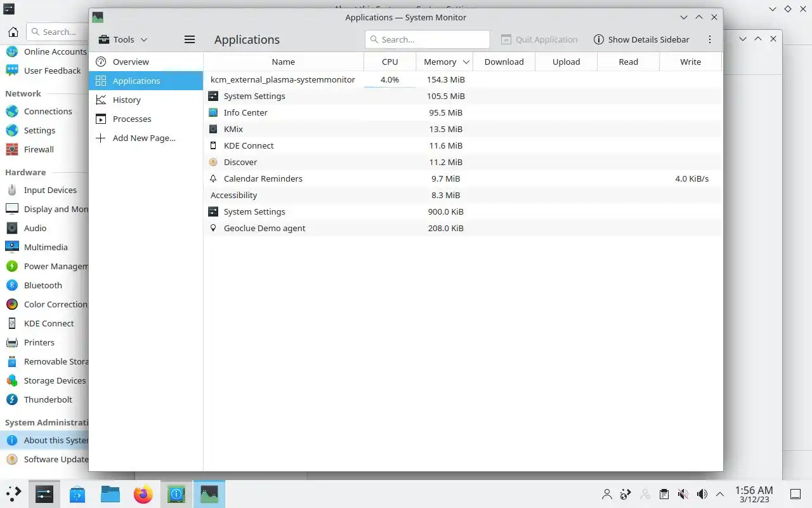Focus the System Monitor search field

click(x=428, y=39)
